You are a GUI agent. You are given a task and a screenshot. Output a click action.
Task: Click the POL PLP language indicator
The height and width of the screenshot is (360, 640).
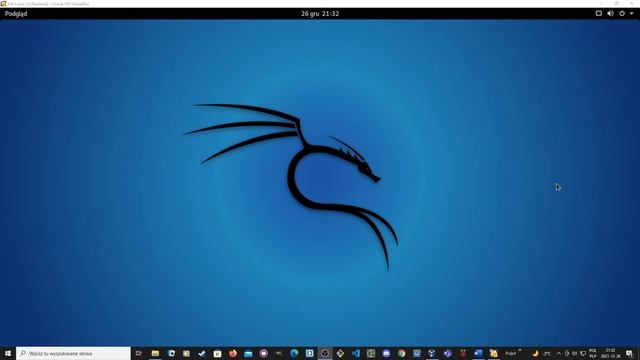tap(593, 353)
